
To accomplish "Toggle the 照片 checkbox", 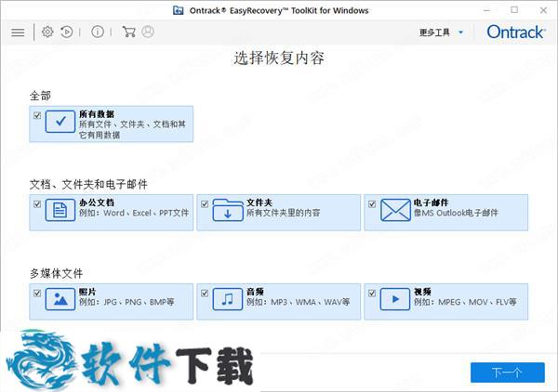I will pyautogui.click(x=37, y=294).
